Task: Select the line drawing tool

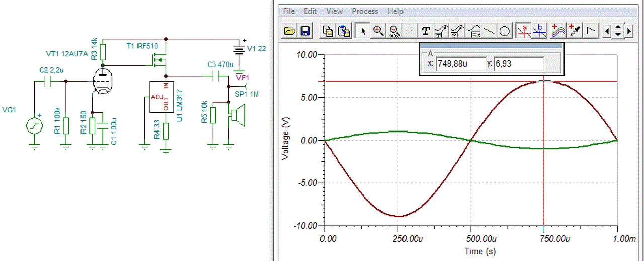Action: point(489,31)
